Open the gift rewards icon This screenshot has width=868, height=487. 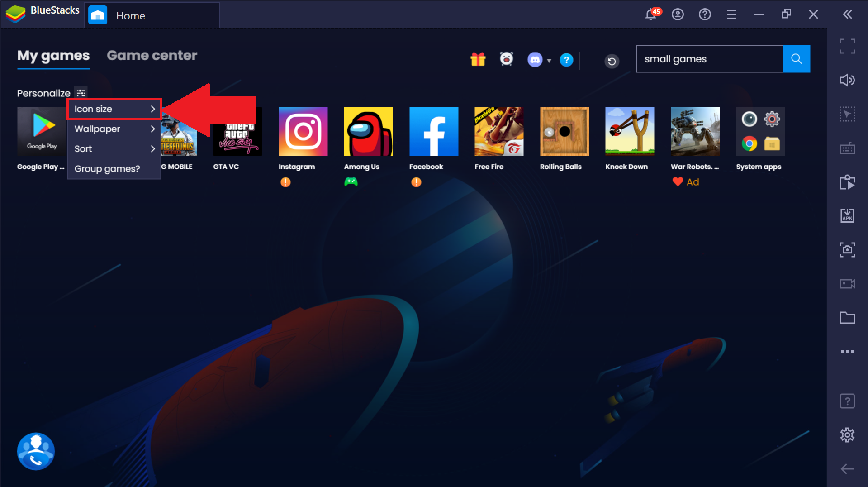click(478, 59)
